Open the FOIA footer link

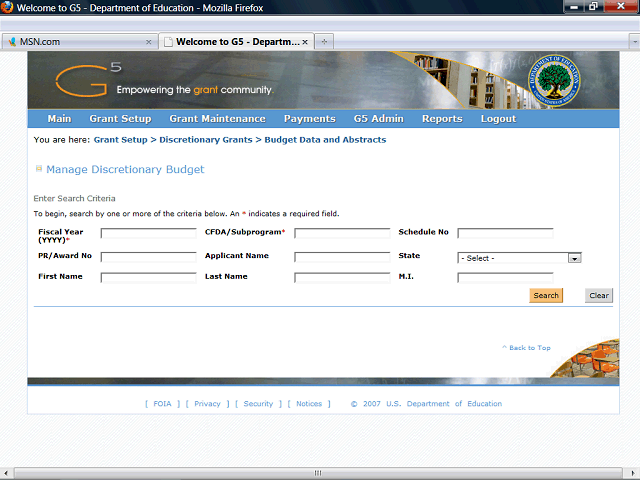(162, 404)
